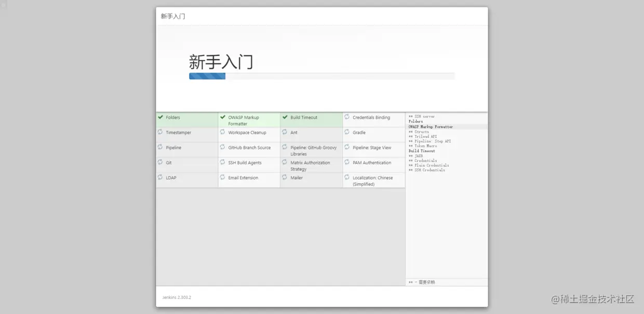Select '** Structs' in the install log
Screen dimensions: 644x314
pos(419,132)
